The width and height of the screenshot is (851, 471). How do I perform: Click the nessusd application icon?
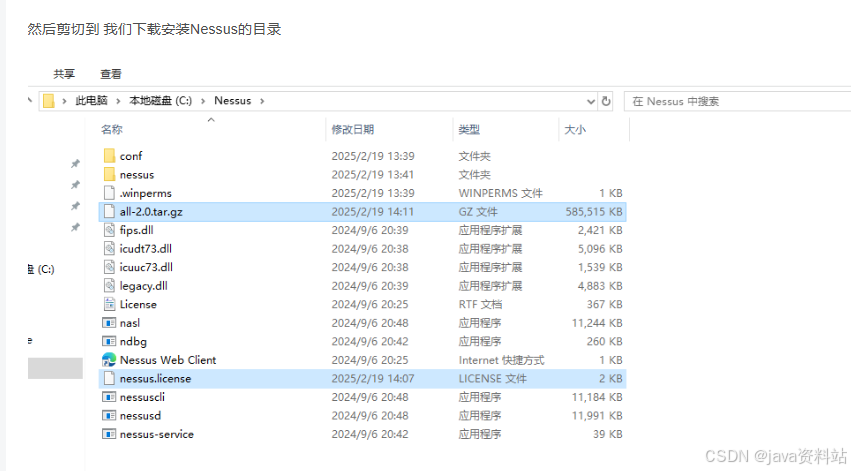click(x=109, y=415)
